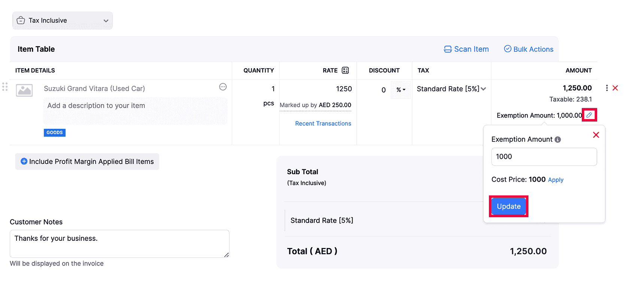Apply the Cost Price value

556,180
